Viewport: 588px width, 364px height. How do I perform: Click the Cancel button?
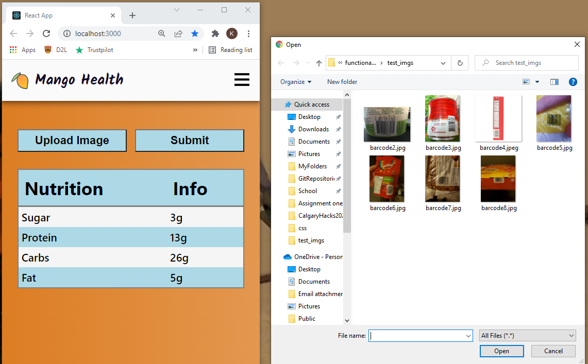553,351
